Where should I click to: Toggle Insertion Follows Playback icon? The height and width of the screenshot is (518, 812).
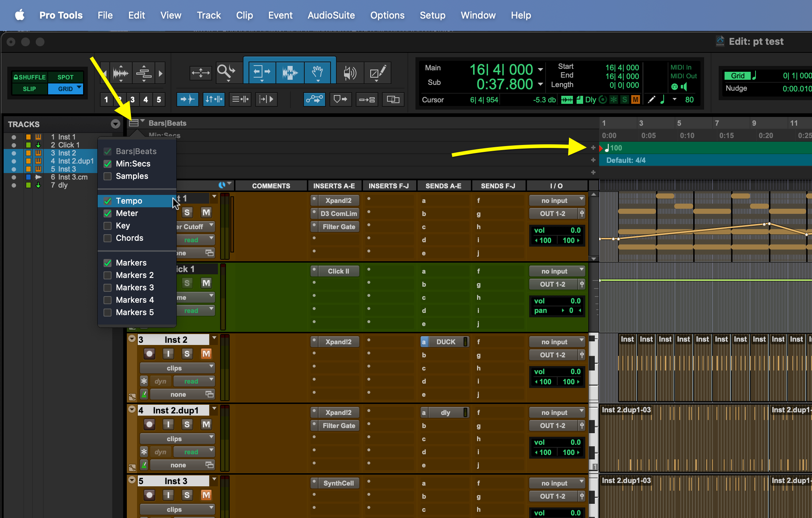(x=266, y=99)
